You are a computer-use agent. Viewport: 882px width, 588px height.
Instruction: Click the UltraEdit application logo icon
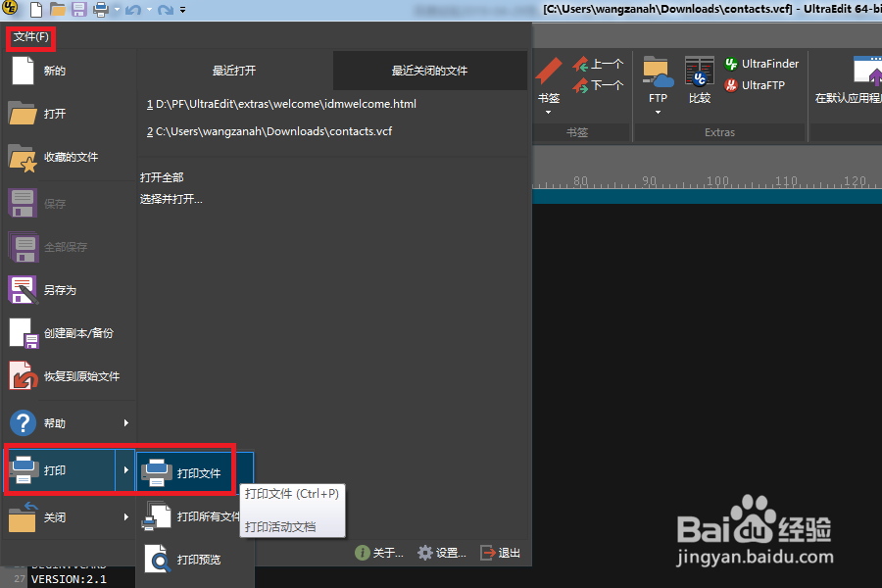pos(10,8)
